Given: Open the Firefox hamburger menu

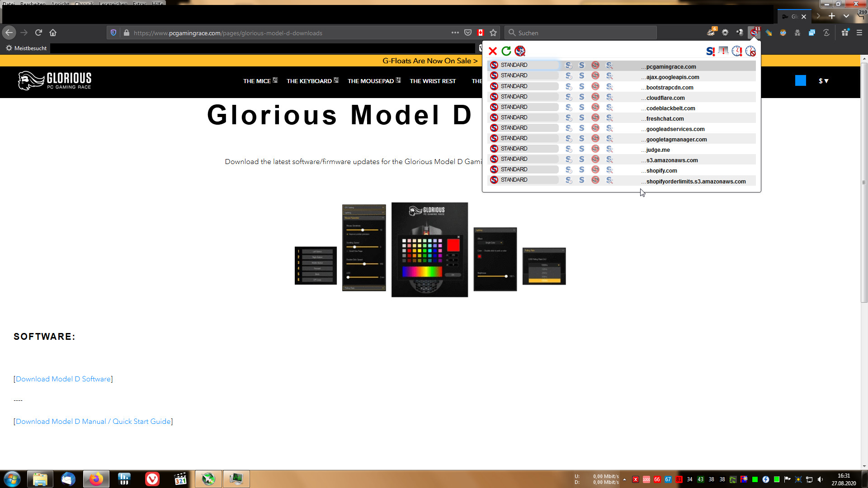Looking at the screenshot, I should coord(859,33).
